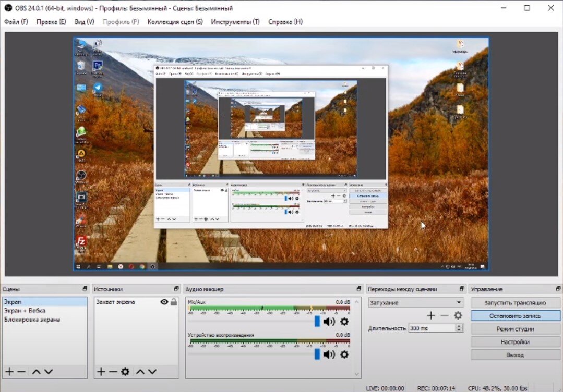
Task: Undock the Управление panel
Action: (x=558, y=288)
